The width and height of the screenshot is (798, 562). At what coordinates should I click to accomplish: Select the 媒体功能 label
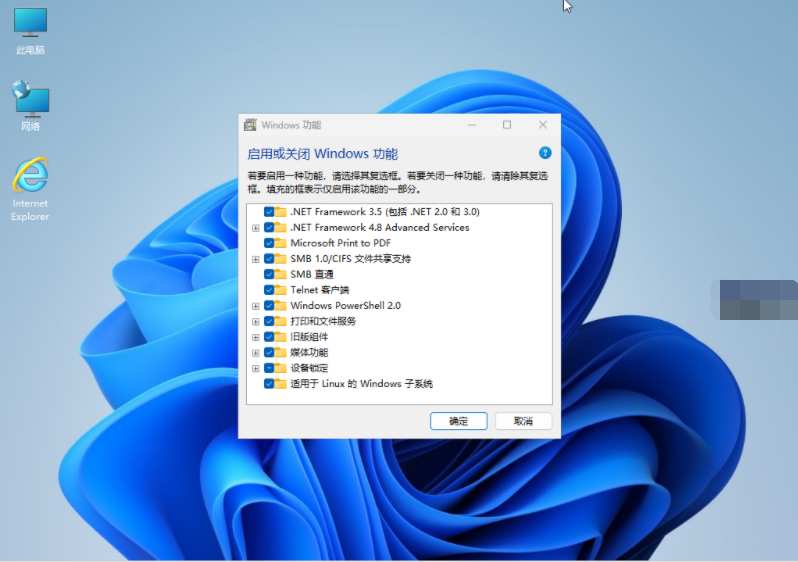point(309,352)
